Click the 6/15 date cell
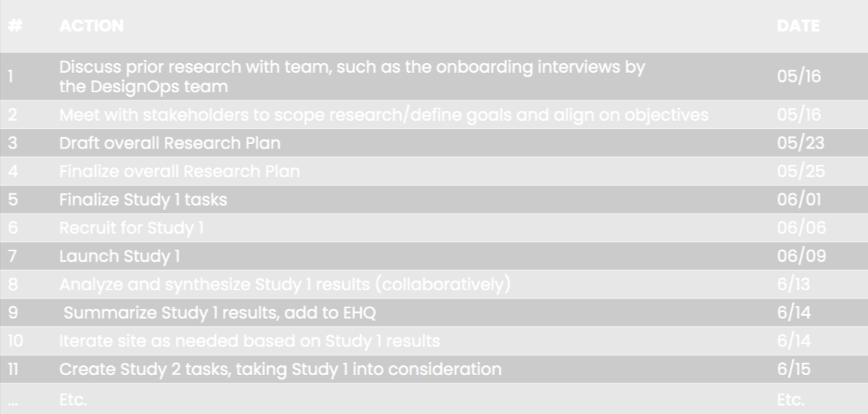868x414 pixels. coord(794,369)
